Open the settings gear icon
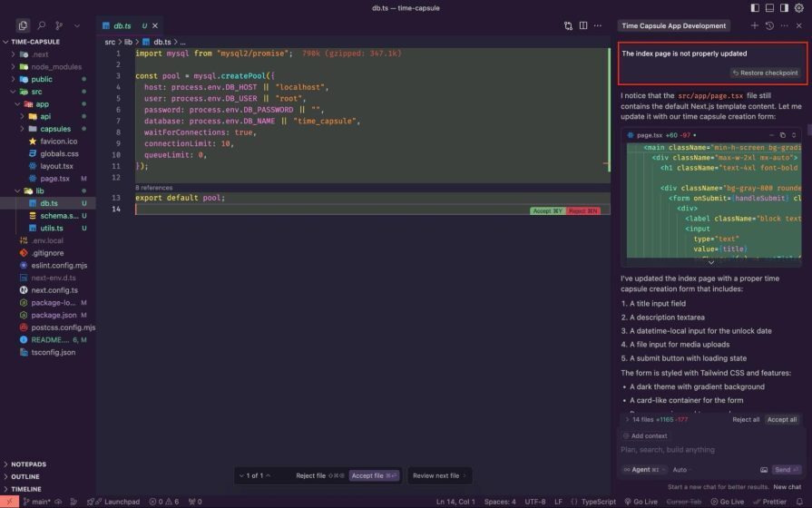 pos(799,8)
